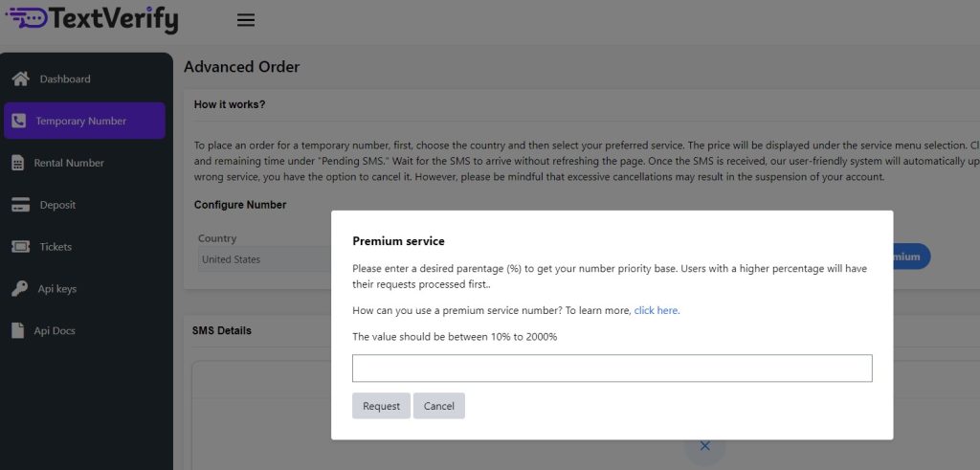
Task: Go to the Dashboard sidebar label
Action: coord(65,78)
